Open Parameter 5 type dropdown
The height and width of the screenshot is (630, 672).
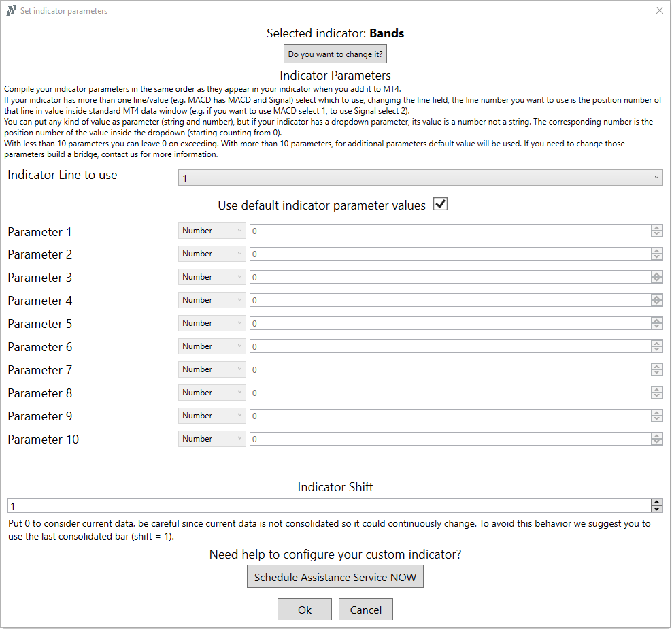212,323
